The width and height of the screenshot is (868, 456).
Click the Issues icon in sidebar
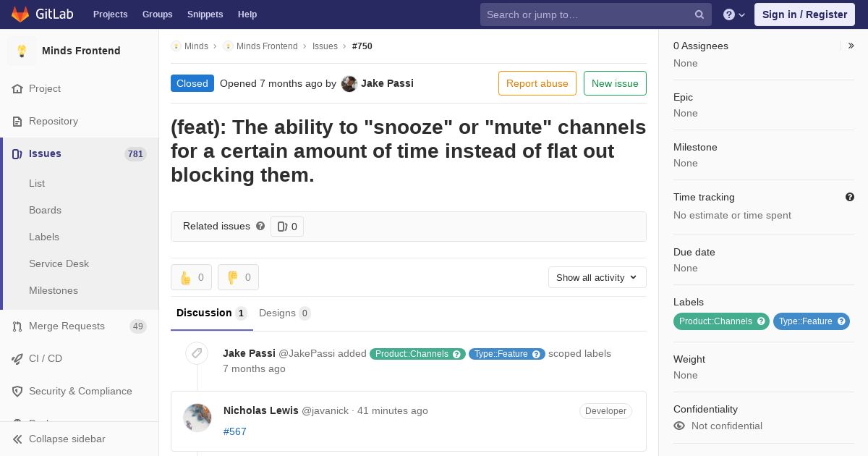pos(17,153)
